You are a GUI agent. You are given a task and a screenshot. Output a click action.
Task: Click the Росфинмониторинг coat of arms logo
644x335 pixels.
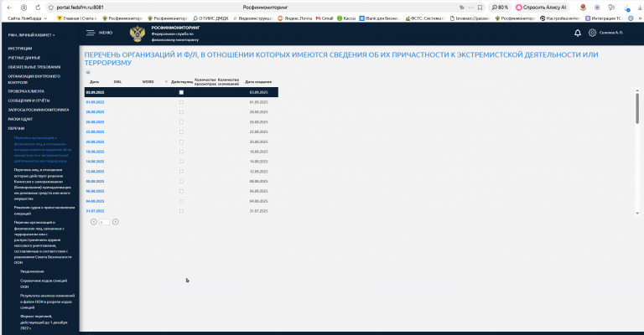[x=138, y=33]
